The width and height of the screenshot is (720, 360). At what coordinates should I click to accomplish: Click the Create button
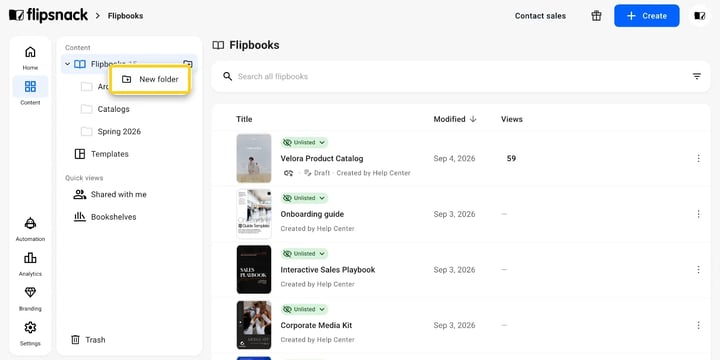pos(647,16)
